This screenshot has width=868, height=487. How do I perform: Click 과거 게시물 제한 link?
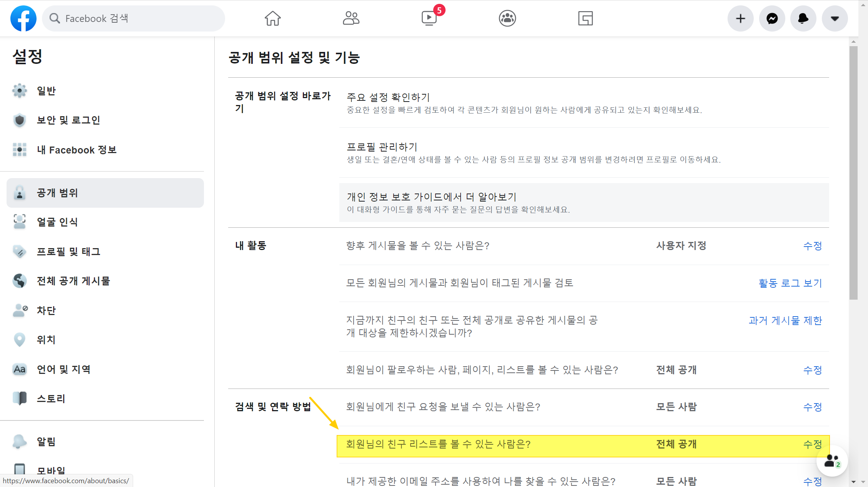[x=785, y=320]
